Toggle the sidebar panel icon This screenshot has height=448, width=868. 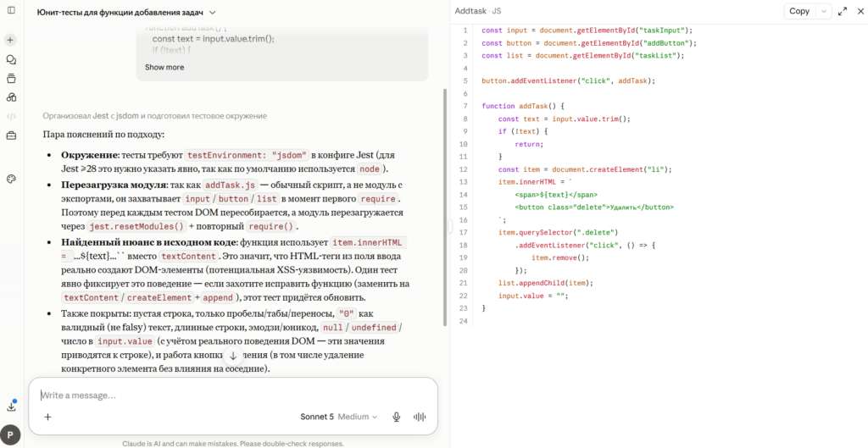11,10
